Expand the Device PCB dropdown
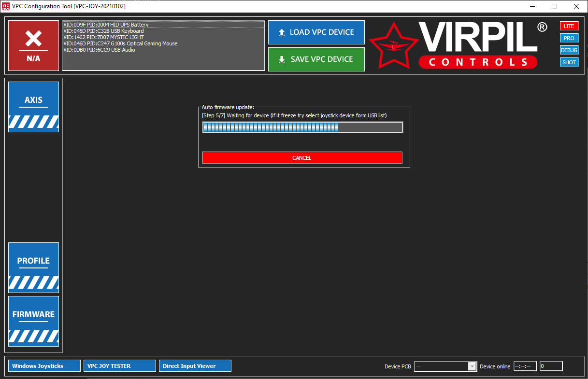588x379 pixels. click(472, 366)
